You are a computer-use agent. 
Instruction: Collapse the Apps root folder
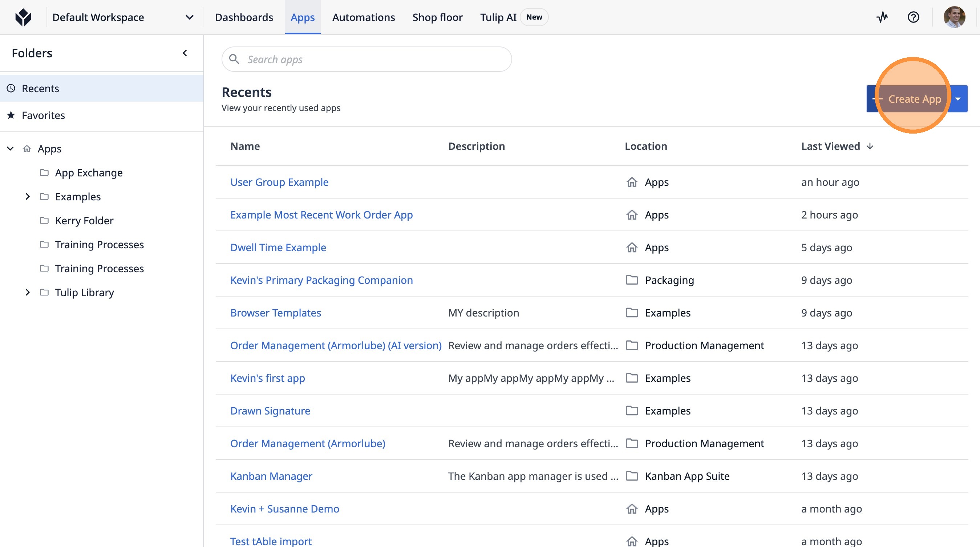click(11, 148)
